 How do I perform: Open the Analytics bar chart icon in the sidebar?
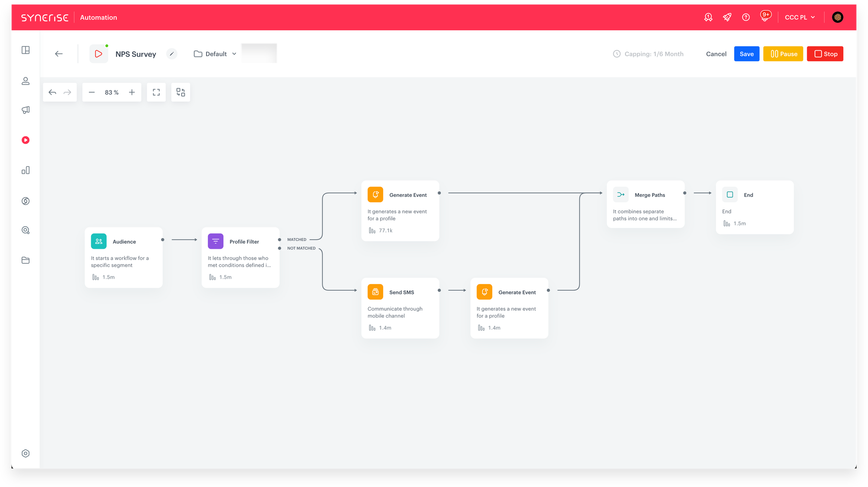click(x=26, y=170)
